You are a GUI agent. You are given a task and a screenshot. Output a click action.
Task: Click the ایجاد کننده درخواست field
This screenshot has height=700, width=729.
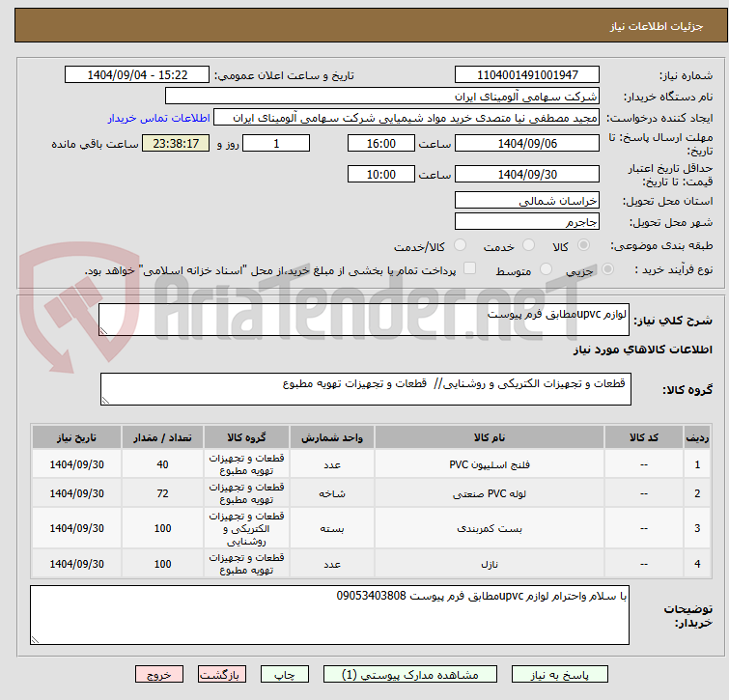[x=407, y=118]
